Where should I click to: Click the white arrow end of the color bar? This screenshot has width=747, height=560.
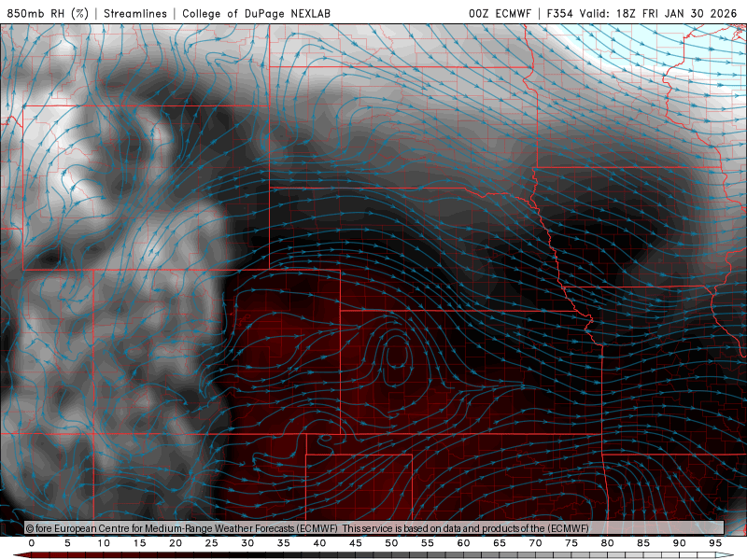[726, 555]
